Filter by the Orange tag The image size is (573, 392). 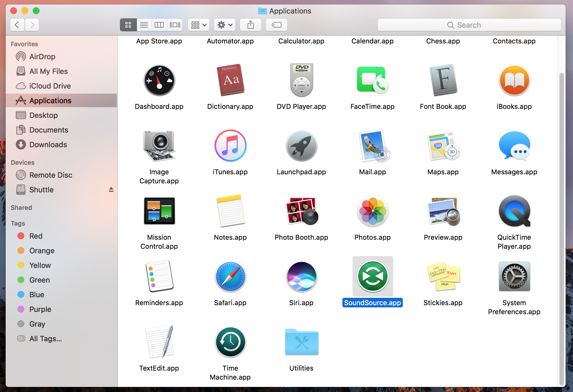tap(61, 250)
